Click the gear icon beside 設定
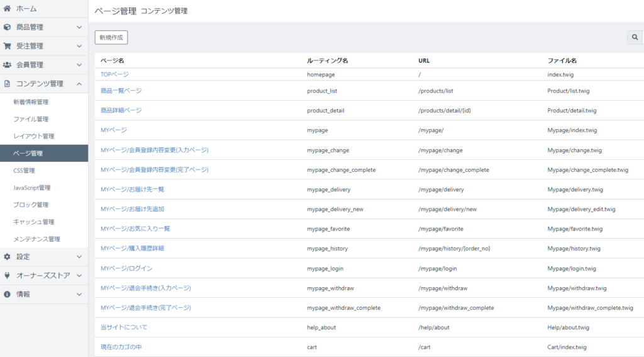Image resolution: width=644 pixels, height=357 pixels. (7, 257)
